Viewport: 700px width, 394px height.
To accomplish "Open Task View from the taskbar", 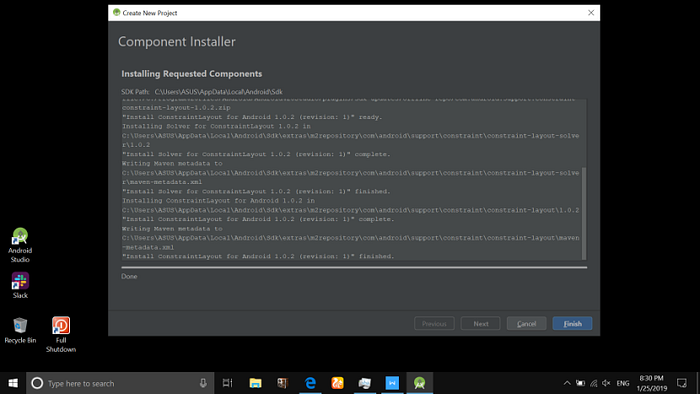I will [x=228, y=383].
